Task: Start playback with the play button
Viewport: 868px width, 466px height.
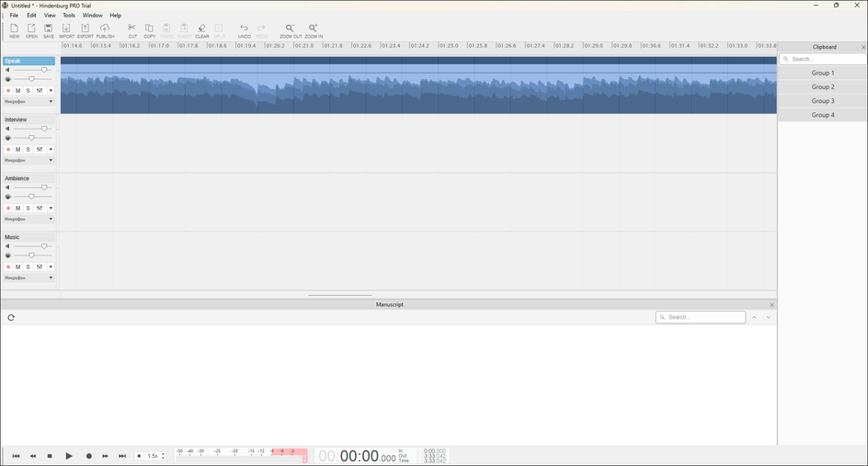Action: pyautogui.click(x=69, y=456)
